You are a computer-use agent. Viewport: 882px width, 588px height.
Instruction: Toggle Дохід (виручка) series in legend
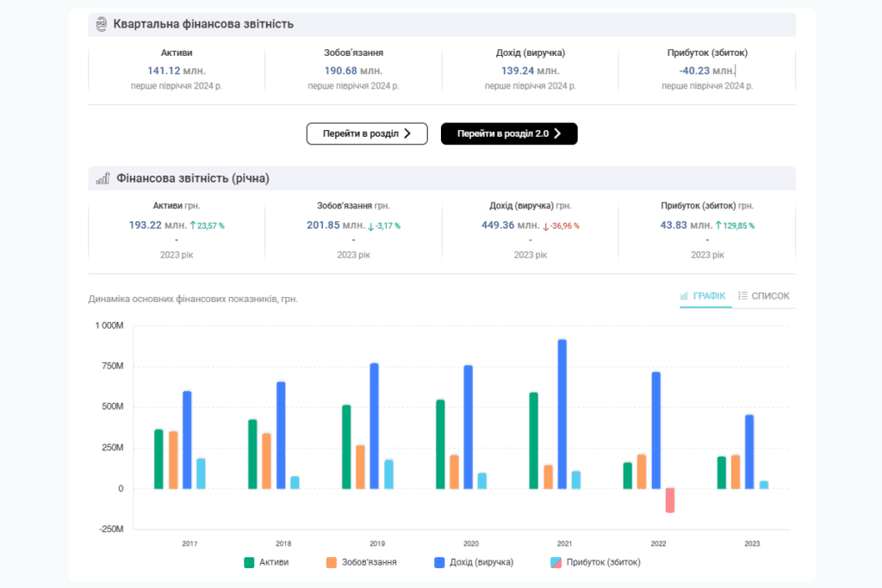(x=474, y=562)
